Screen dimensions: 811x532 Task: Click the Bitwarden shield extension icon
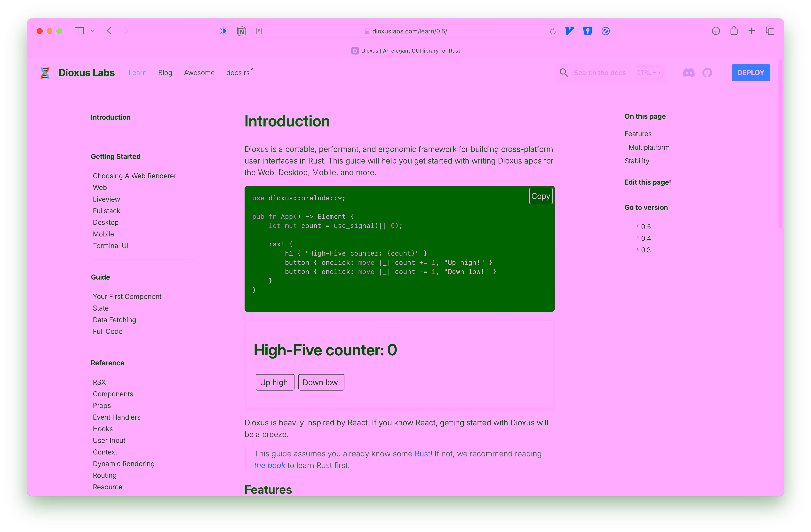point(588,31)
